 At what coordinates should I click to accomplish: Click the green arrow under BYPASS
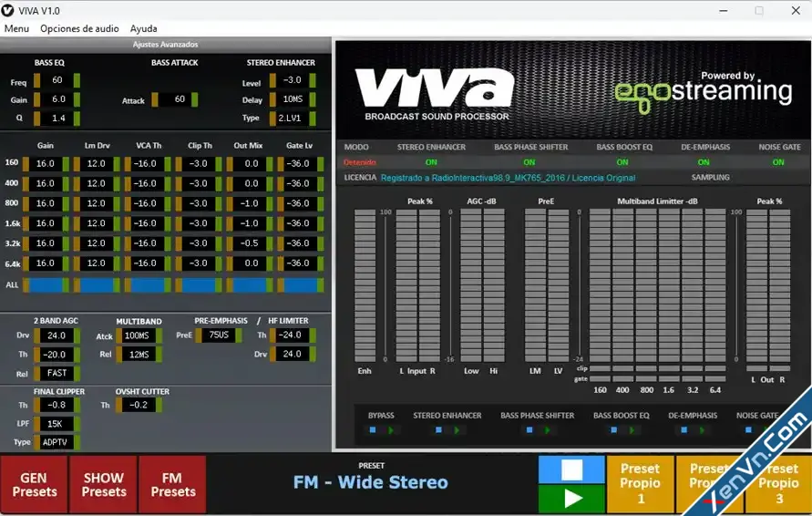pyautogui.click(x=391, y=430)
